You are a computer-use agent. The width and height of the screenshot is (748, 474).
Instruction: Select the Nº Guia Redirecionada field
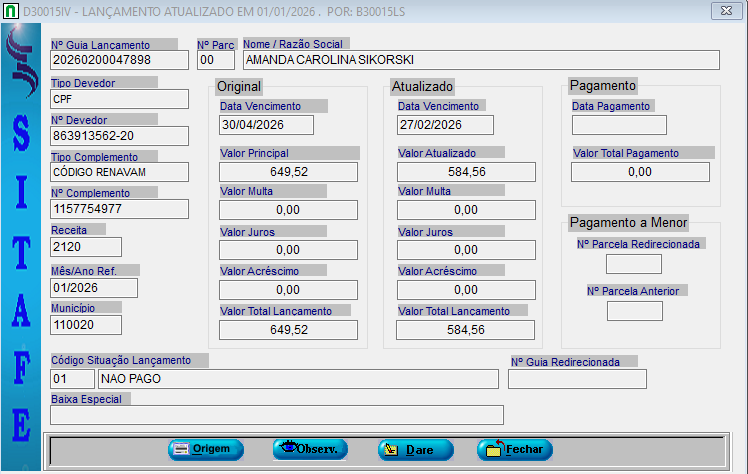[577, 379]
